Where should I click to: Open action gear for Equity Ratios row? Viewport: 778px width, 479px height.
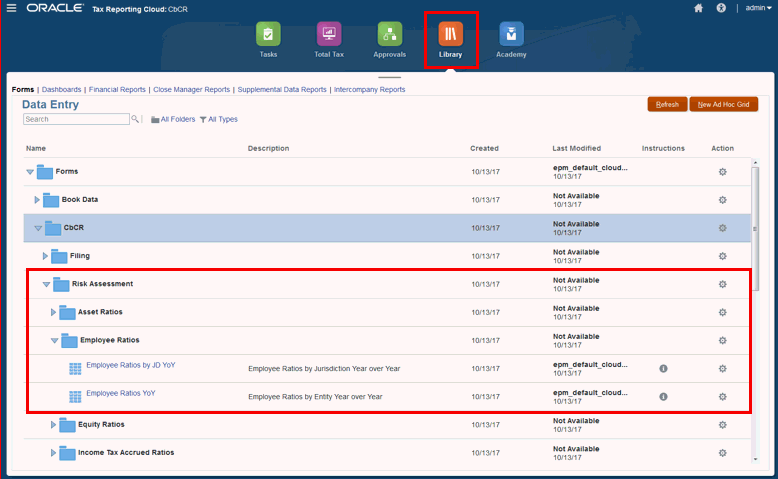[722, 425]
